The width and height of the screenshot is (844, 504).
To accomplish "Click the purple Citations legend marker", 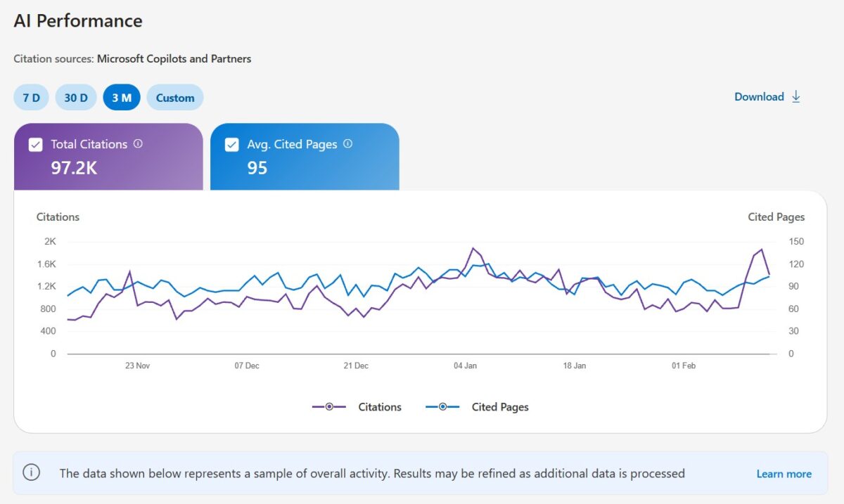I will pos(329,406).
